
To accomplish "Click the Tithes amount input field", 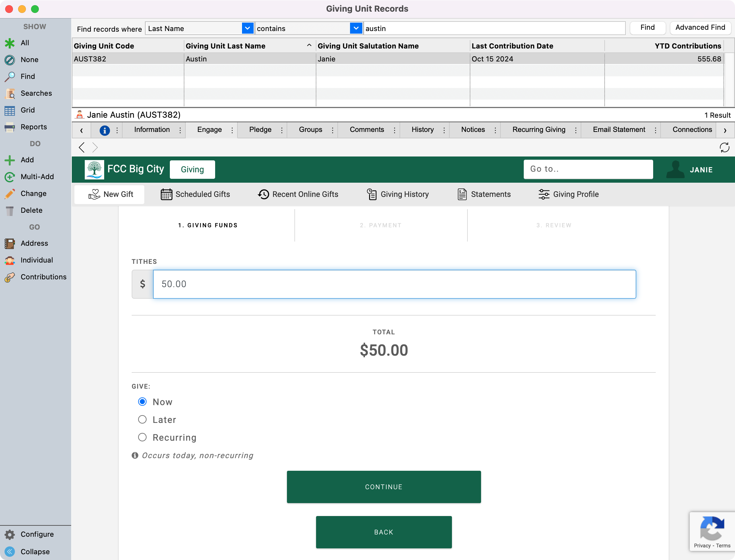I will [394, 284].
